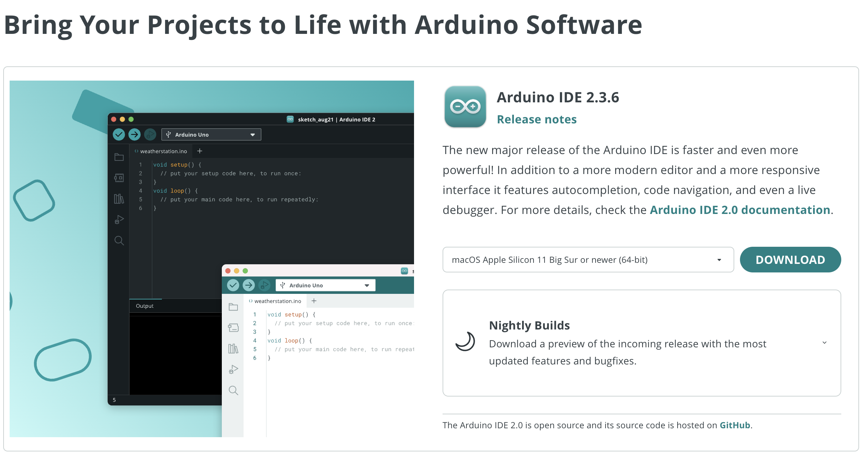
Task: Open Arduino Uno board selector in light IDE
Action: tap(325, 285)
